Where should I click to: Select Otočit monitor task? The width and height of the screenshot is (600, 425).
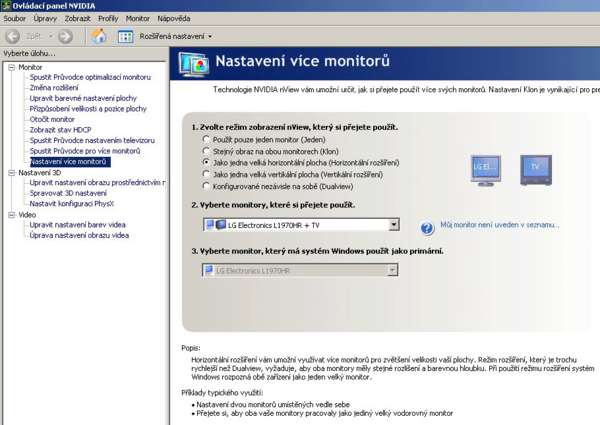click(x=52, y=119)
